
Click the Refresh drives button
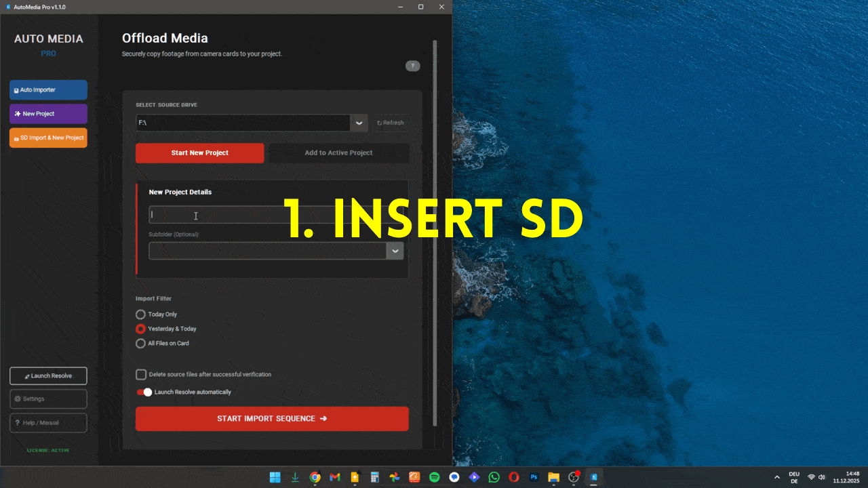coord(391,123)
